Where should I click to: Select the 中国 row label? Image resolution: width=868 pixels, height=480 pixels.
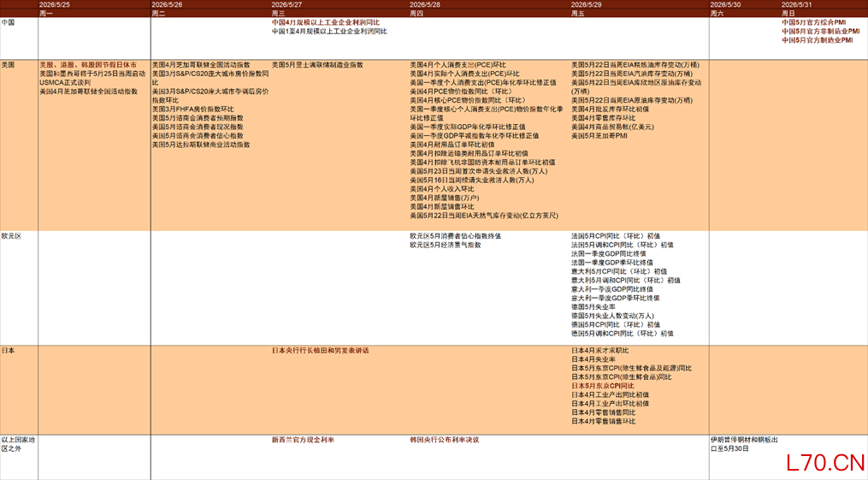point(9,23)
